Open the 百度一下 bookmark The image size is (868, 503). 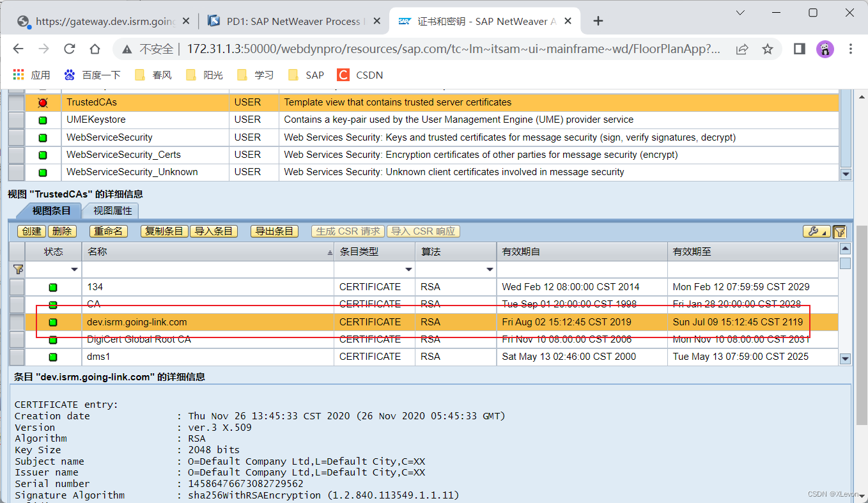pyautogui.click(x=92, y=75)
